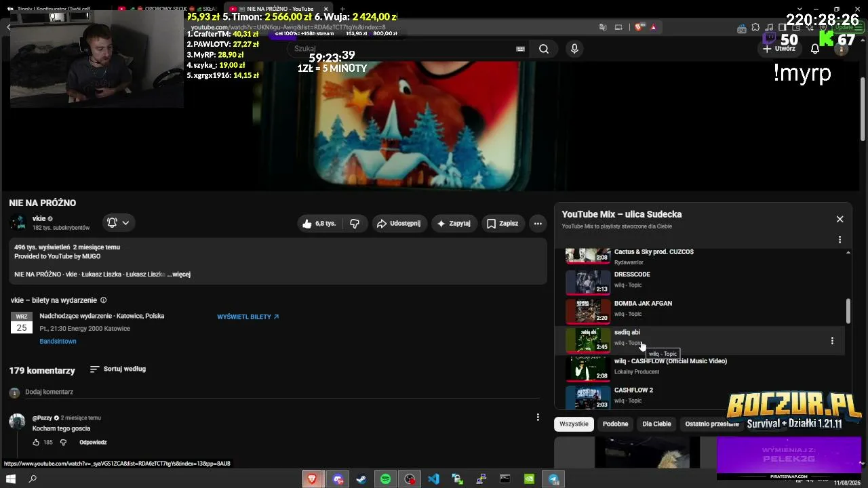Click the 179 komentarzy heading
Screen dimensions: 868x488
click(x=42, y=371)
